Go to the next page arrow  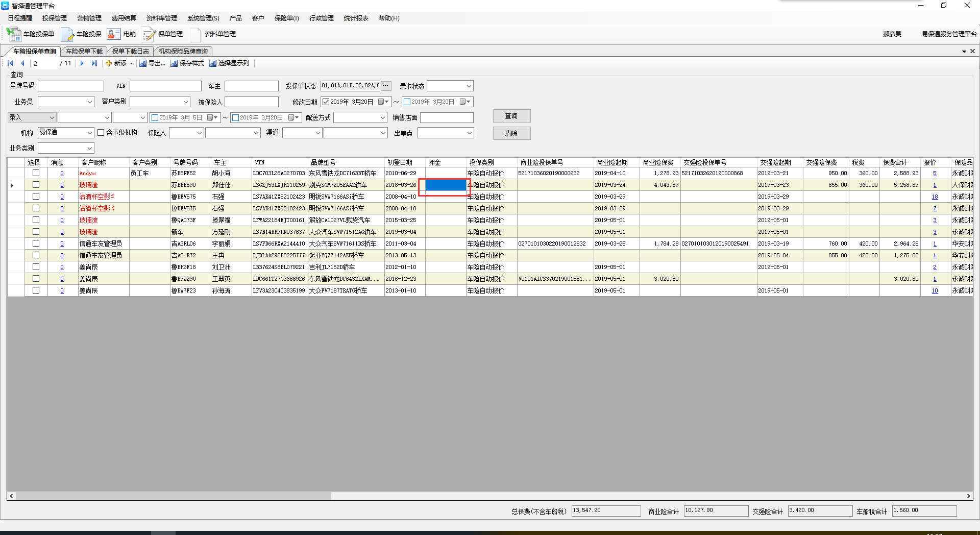tap(82, 63)
